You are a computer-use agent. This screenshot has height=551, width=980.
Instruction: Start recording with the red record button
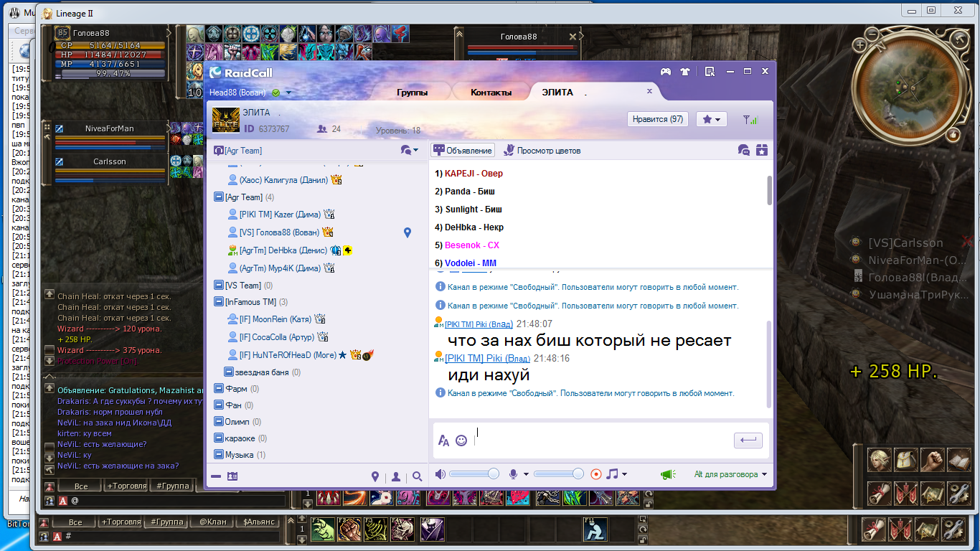coord(595,474)
